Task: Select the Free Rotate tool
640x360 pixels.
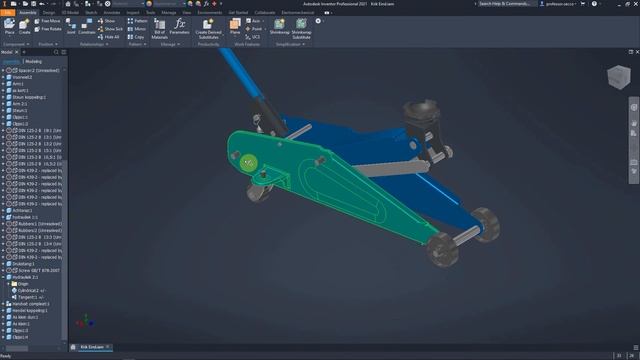Action: [x=48, y=29]
